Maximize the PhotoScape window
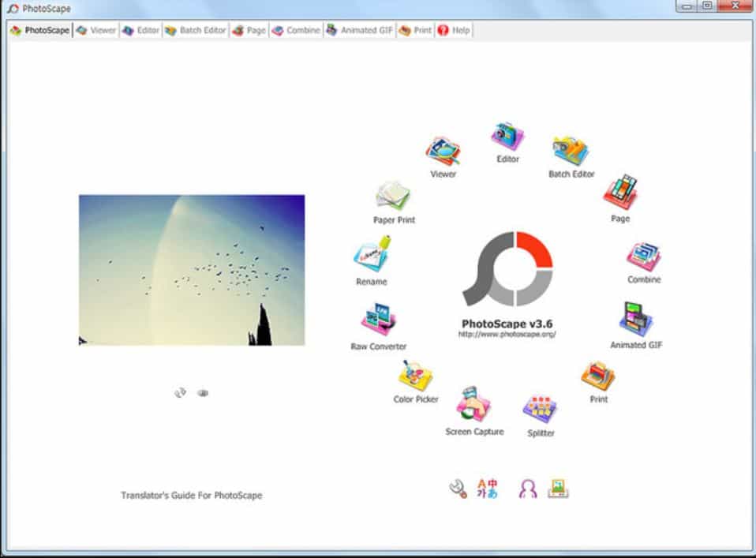 click(707, 6)
